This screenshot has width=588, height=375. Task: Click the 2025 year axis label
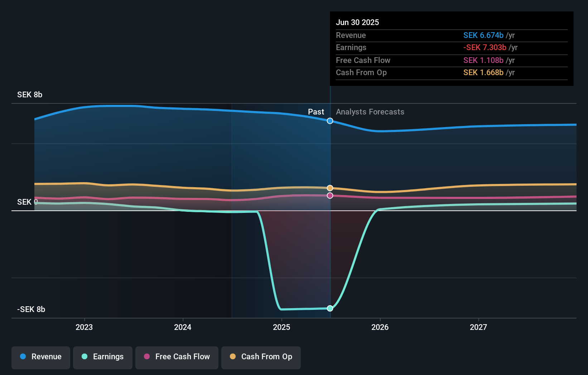281,327
